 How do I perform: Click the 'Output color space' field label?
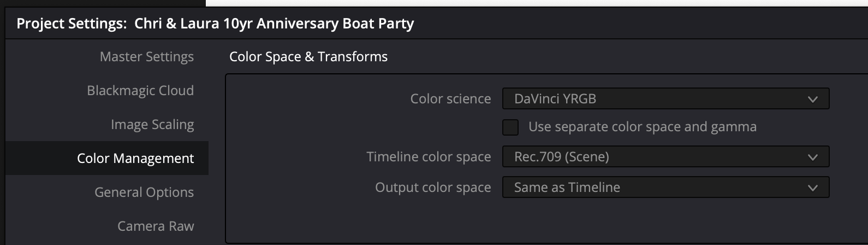click(433, 188)
